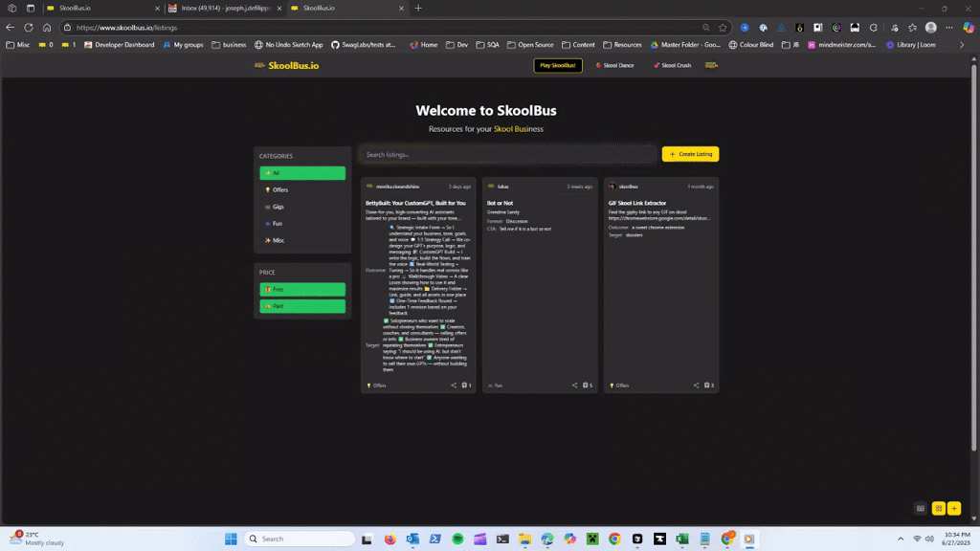Open the Copilot sidebar icon

coord(969,28)
